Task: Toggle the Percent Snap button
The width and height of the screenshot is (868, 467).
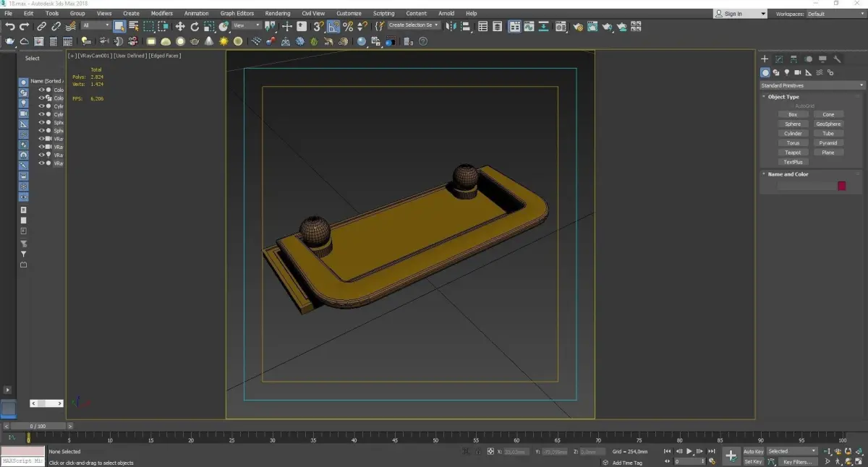Action: point(348,26)
